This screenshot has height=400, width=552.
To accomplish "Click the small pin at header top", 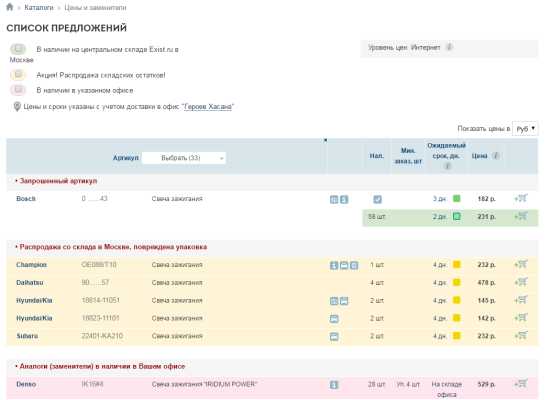I will click(x=325, y=140).
